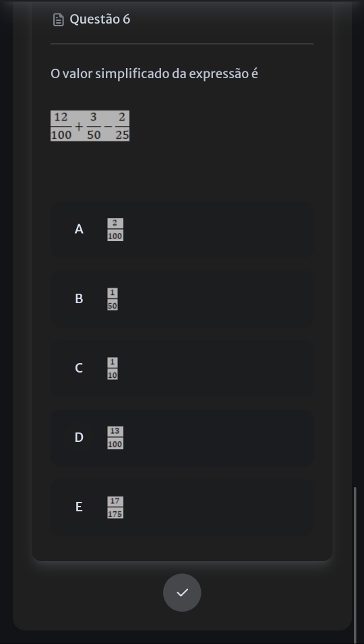Image resolution: width=364 pixels, height=644 pixels.
Task: Click the 2/100 fraction image
Action: 115,230
